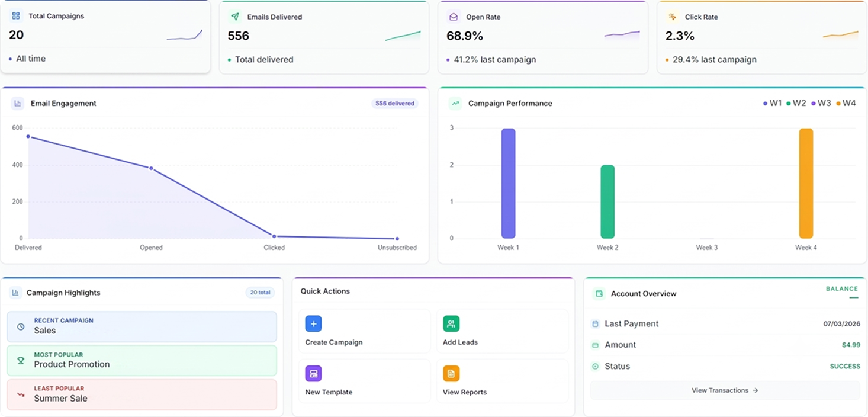Click the Delivered data point on engagement chart
Image resolution: width=868 pixels, height=417 pixels.
[x=28, y=136]
